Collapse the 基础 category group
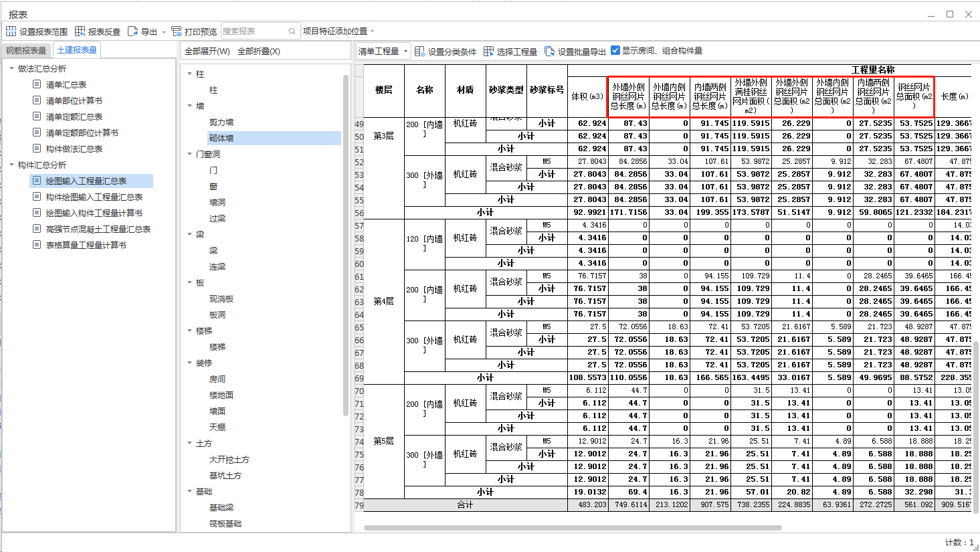The width and height of the screenshot is (980, 552). [x=190, y=491]
